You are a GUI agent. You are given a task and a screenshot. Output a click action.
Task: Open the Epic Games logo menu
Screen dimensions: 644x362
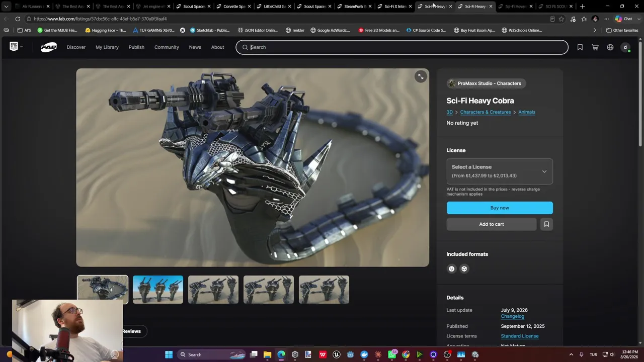pyautogui.click(x=16, y=47)
